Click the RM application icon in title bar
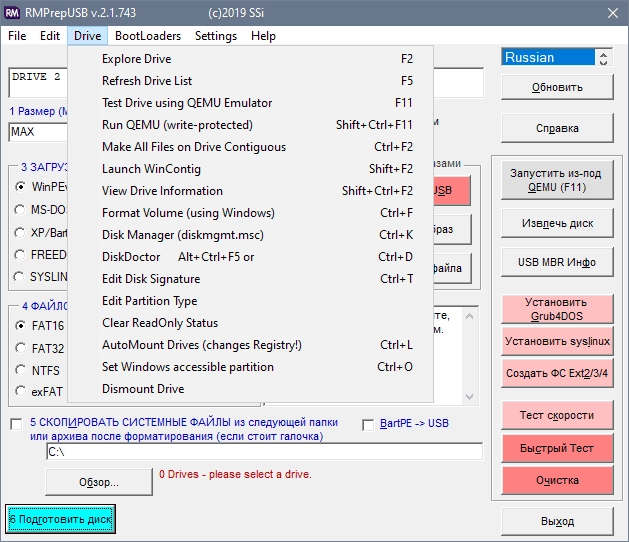 pos(12,13)
